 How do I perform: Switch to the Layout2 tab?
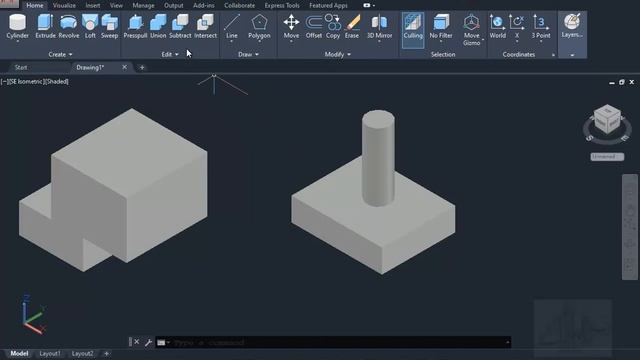tap(82, 353)
